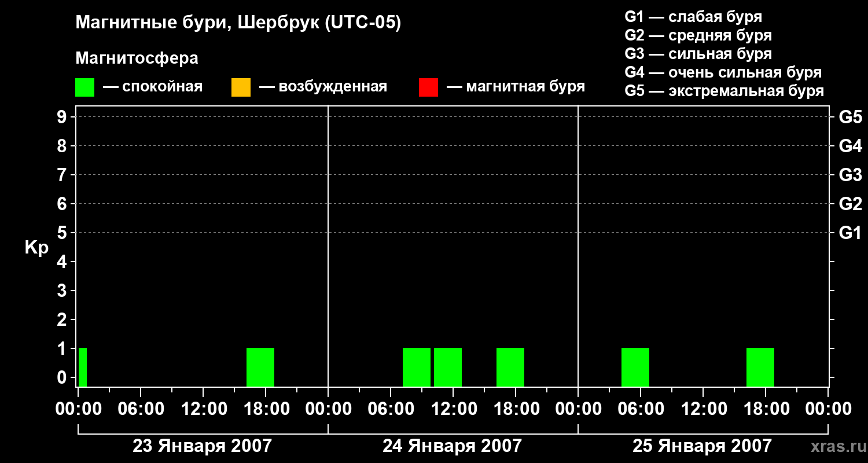Click the orange 'возбужденная' legend swatch
This screenshot has width=868, height=463.
pos(241,87)
